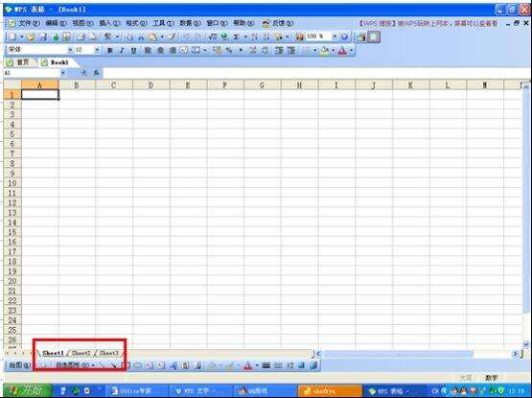Open the 视图 View menu
This screenshot has width=532, height=398.
pos(82,23)
